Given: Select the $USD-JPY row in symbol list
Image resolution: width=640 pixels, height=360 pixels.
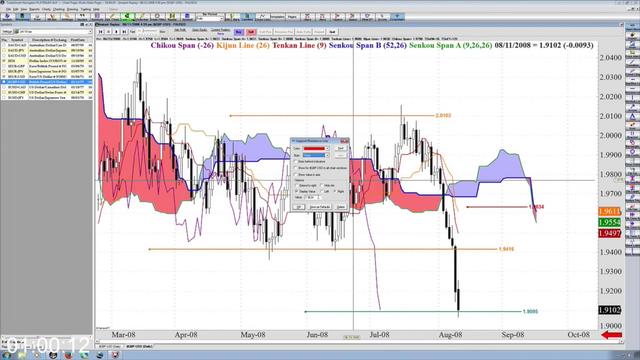Looking at the screenshot, I should point(47,98).
